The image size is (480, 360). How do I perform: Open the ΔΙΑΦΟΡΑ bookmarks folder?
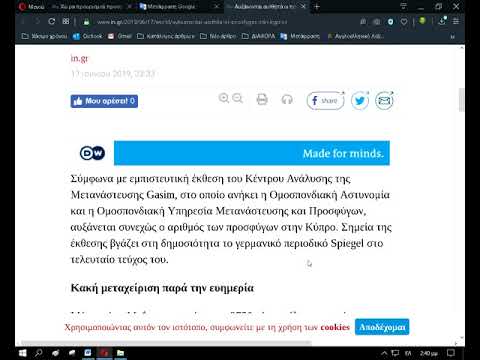coord(259,36)
